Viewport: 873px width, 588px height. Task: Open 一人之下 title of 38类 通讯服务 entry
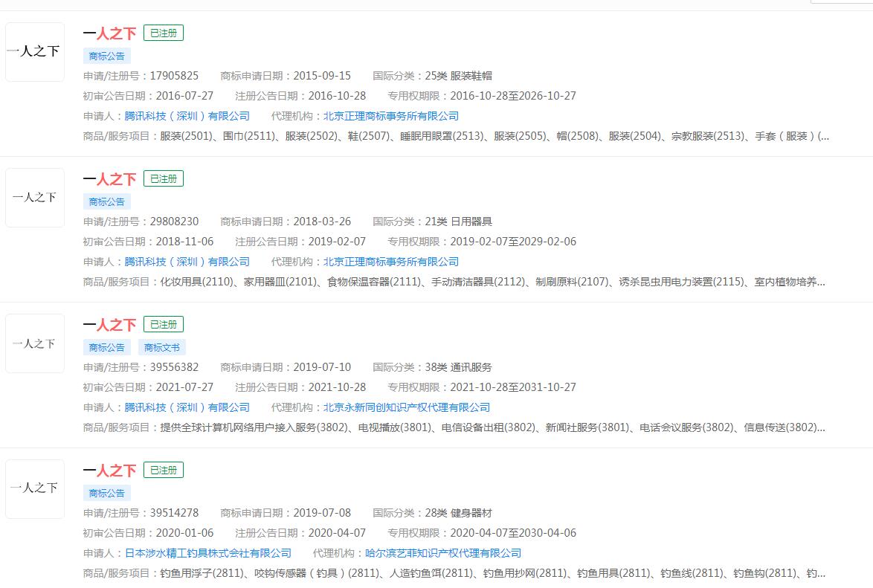click(109, 325)
